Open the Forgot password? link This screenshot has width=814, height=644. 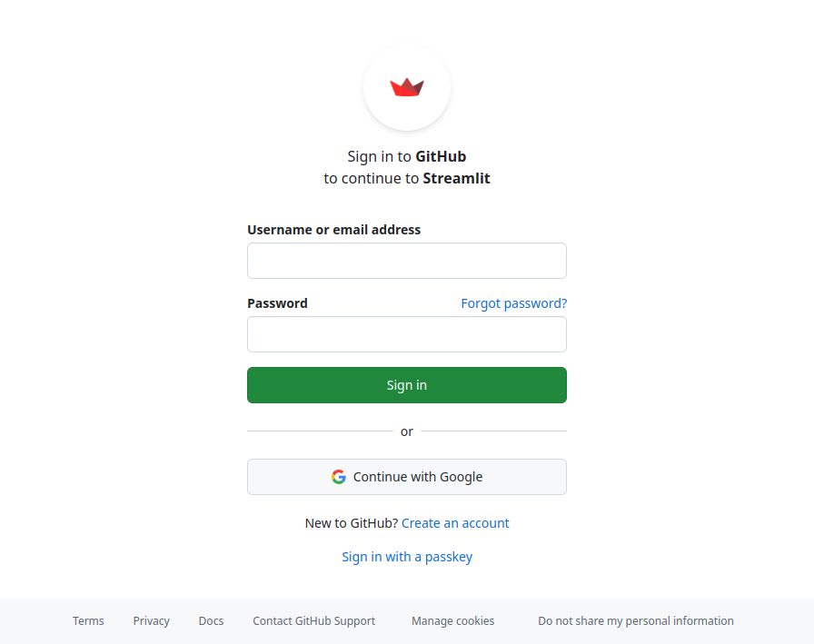(513, 303)
